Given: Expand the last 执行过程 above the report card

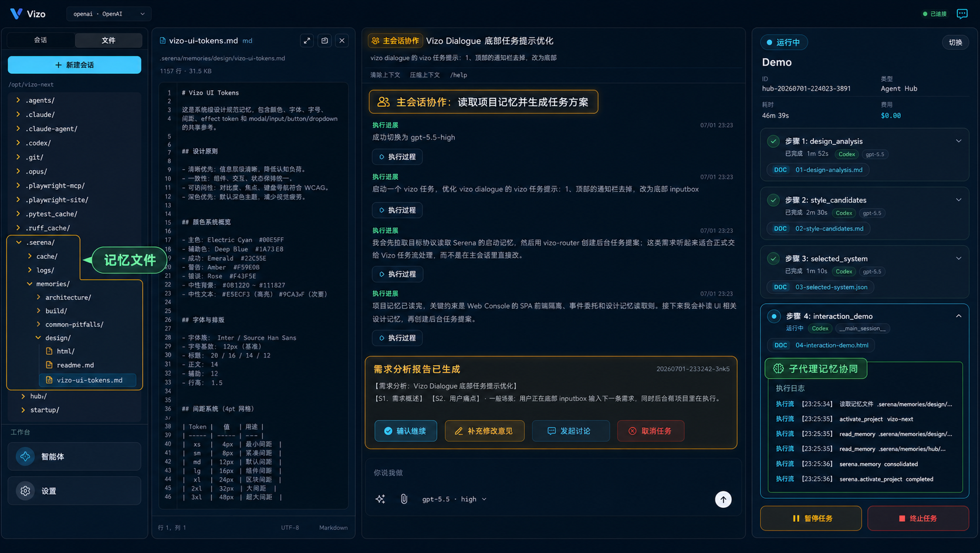Looking at the screenshot, I should (x=397, y=338).
